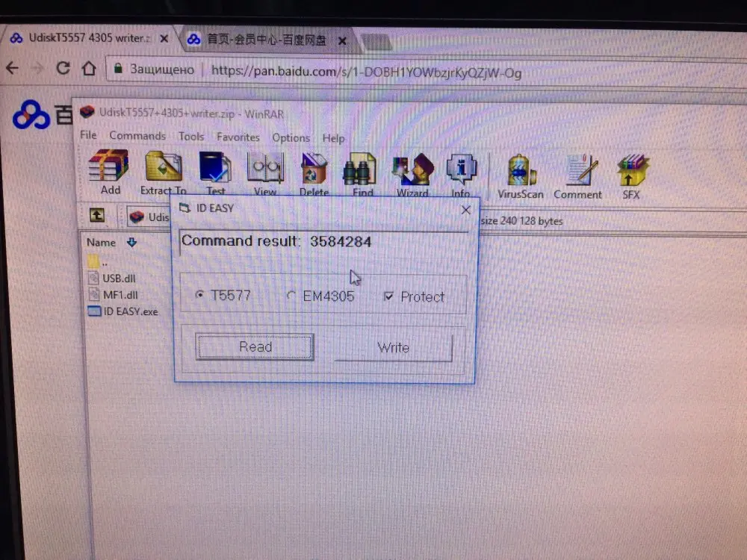Select the T5577 radio button
The image size is (747, 560).
(199, 295)
